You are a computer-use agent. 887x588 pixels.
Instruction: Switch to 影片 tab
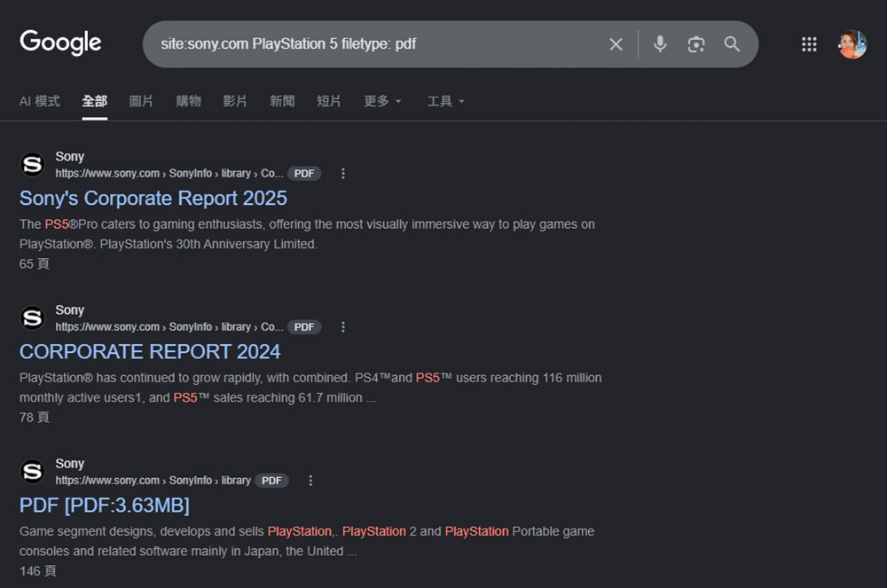(x=235, y=101)
